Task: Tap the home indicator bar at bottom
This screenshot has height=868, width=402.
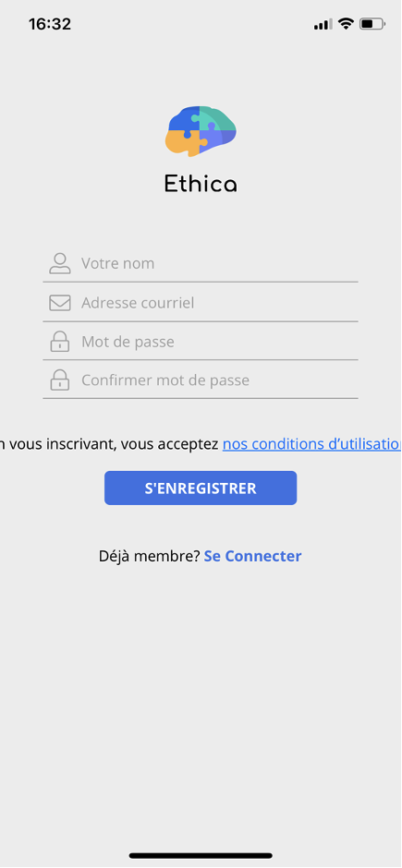Action: tap(201, 856)
